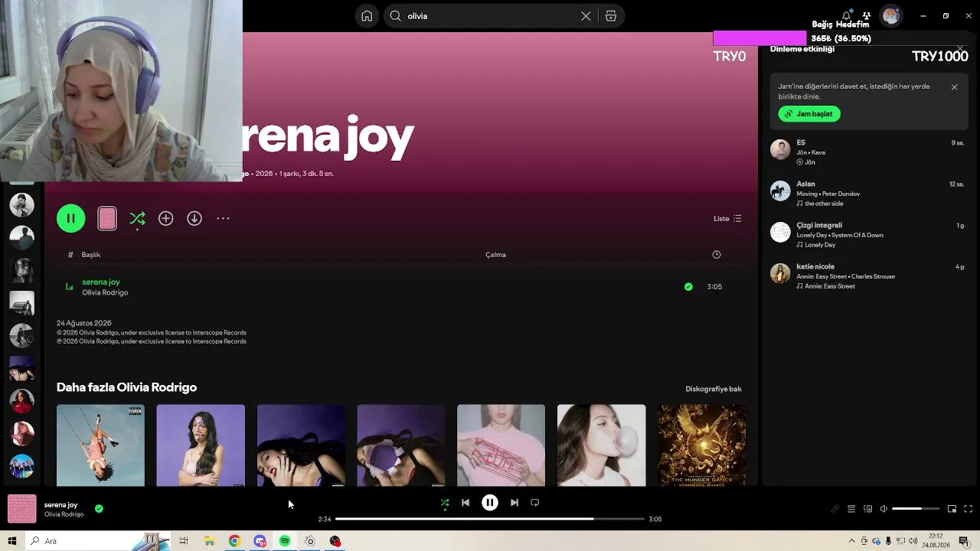Screen dimensions: 980x551
Task: Enter full screen mode icon
Action: click(968, 509)
